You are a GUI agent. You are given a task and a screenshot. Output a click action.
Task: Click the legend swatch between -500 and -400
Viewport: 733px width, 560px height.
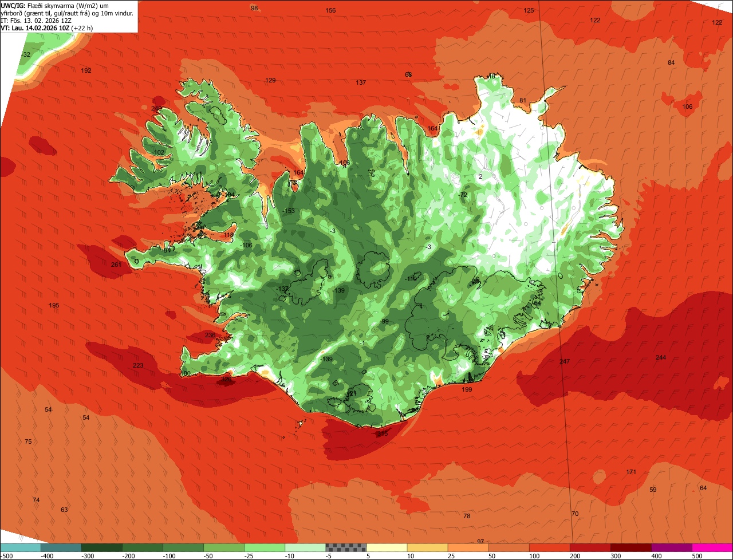(20, 547)
